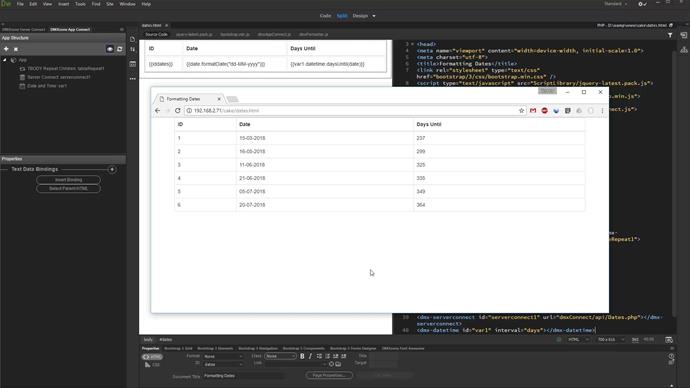Apply italic formatting in Properties
The width and height of the screenshot is (690, 388).
[x=310, y=356]
